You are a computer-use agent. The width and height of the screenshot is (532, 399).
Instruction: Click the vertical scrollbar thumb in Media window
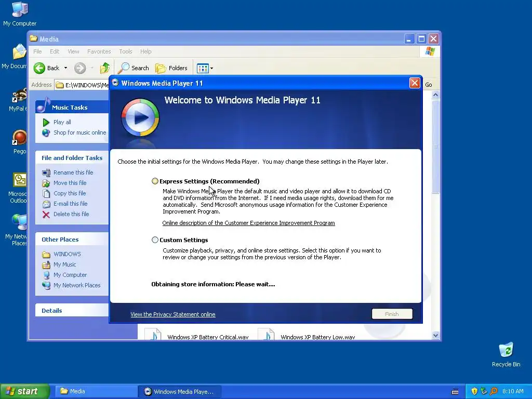coord(436,147)
